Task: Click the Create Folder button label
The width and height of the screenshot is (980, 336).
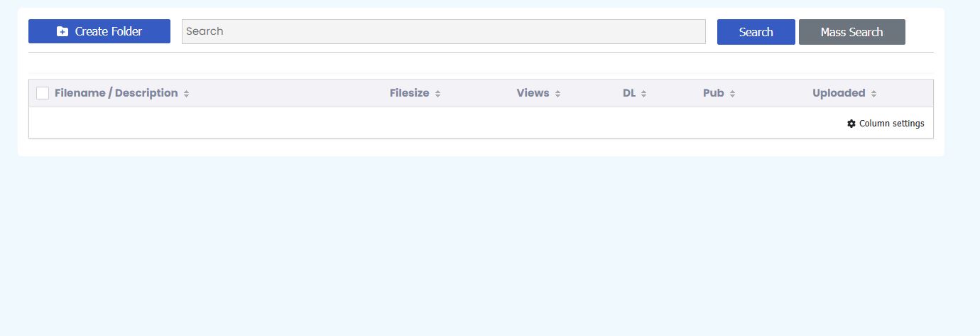Action: [109, 31]
